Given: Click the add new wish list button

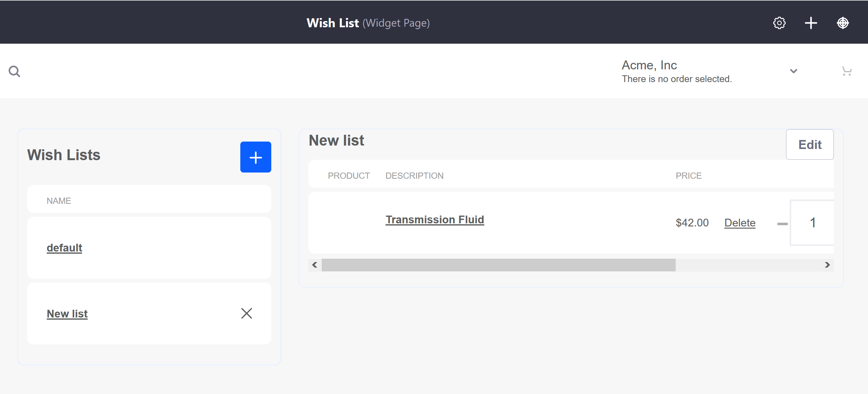Looking at the screenshot, I should pyautogui.click(x=256, y=157).
